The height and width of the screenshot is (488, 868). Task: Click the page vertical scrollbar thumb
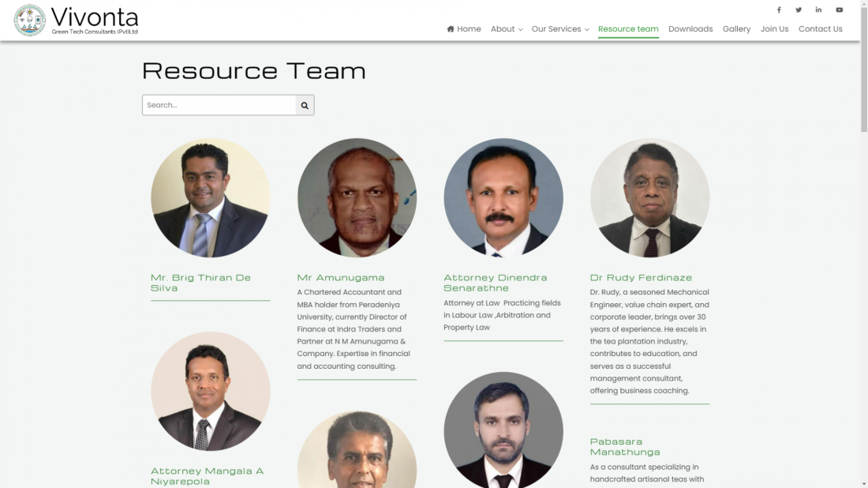[863, 66]
